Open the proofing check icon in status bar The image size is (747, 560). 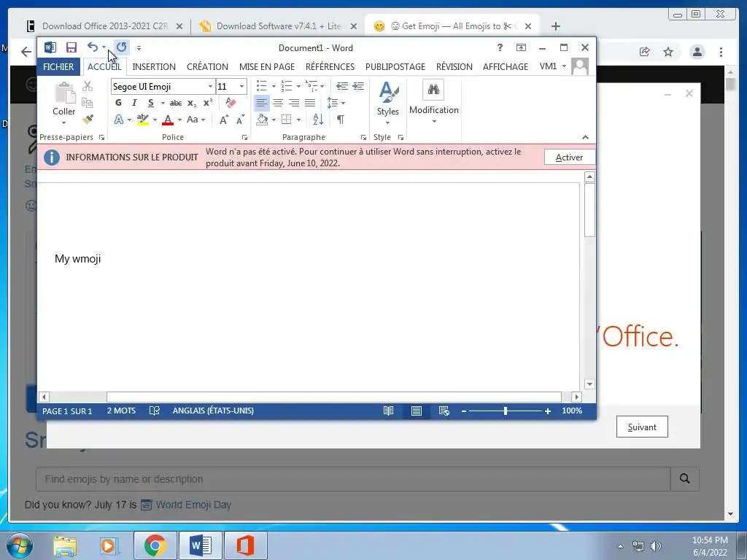pyautogui.click(x=155, y=411)
